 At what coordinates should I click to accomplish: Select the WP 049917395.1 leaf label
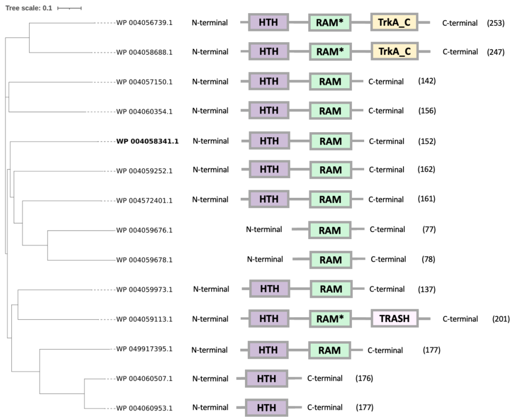(144, 349)
